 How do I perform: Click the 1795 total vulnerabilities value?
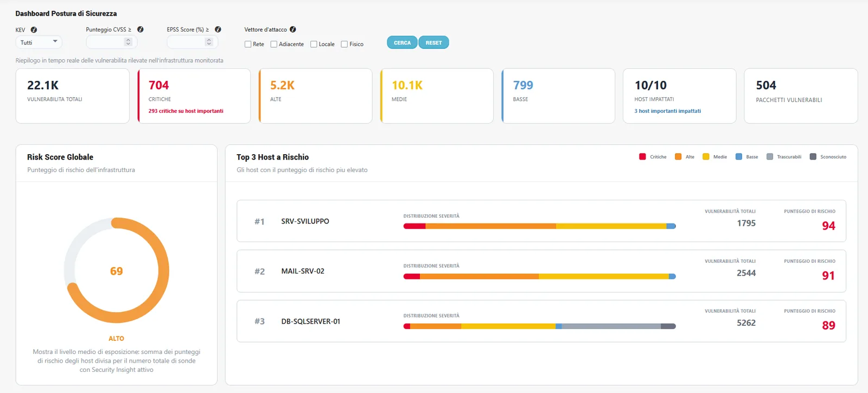746,223
